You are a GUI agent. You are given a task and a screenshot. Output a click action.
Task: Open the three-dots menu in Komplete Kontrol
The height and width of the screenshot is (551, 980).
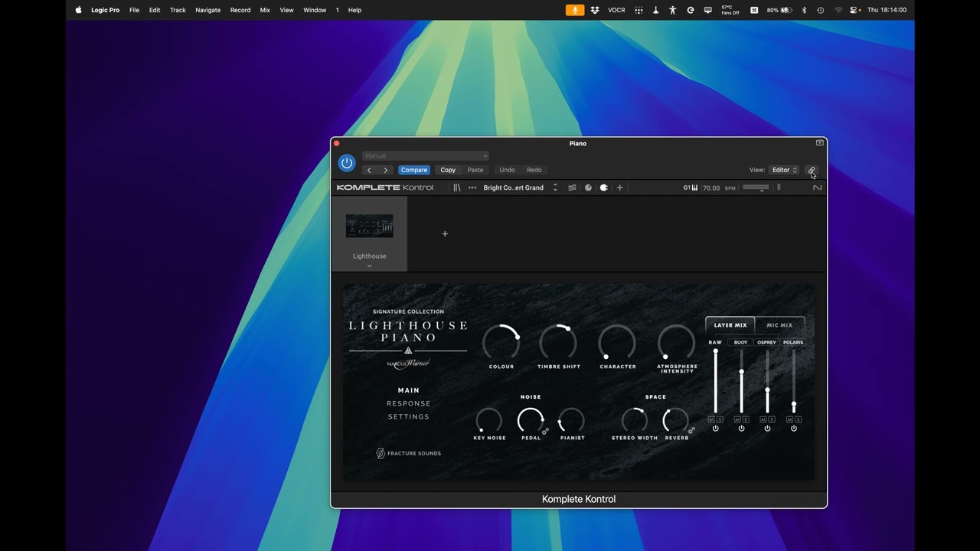pos(472,187)
